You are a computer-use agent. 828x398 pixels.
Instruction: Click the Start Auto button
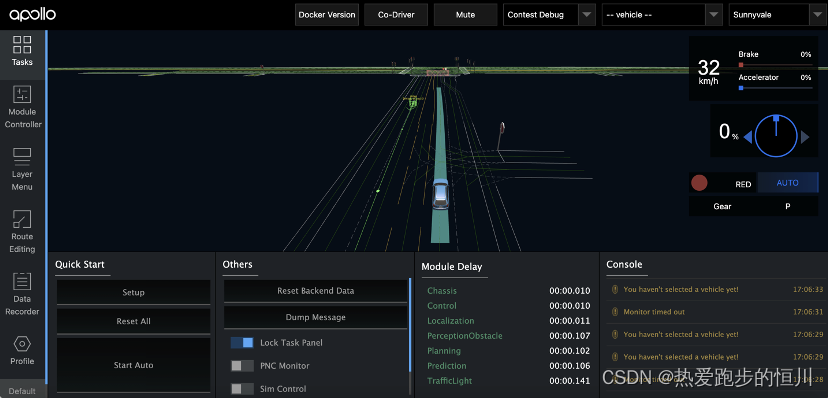click(x=133, y=365)
